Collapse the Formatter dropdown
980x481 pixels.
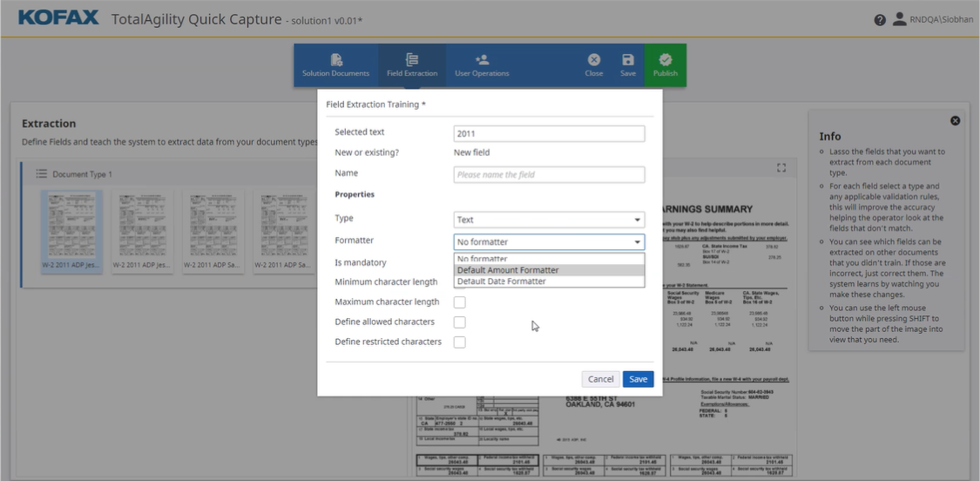(x=637, y=242)
